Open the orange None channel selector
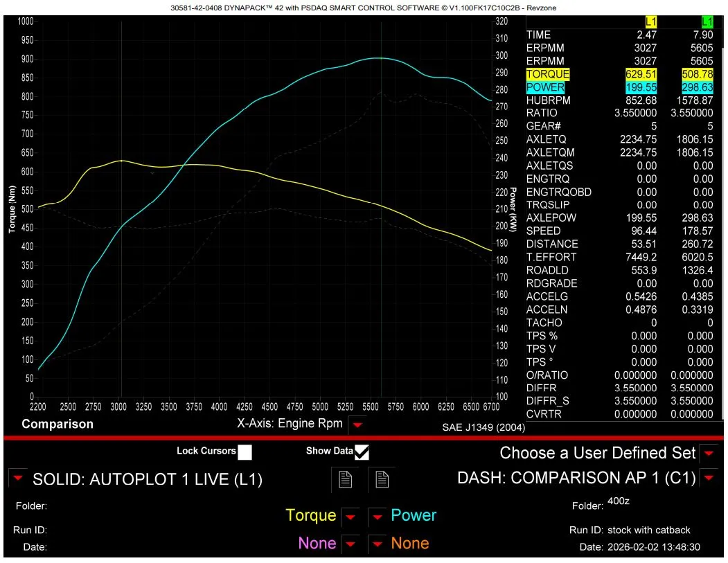This screenshot has width=728, height=563. pyautogui.click(x=378, y=544)
